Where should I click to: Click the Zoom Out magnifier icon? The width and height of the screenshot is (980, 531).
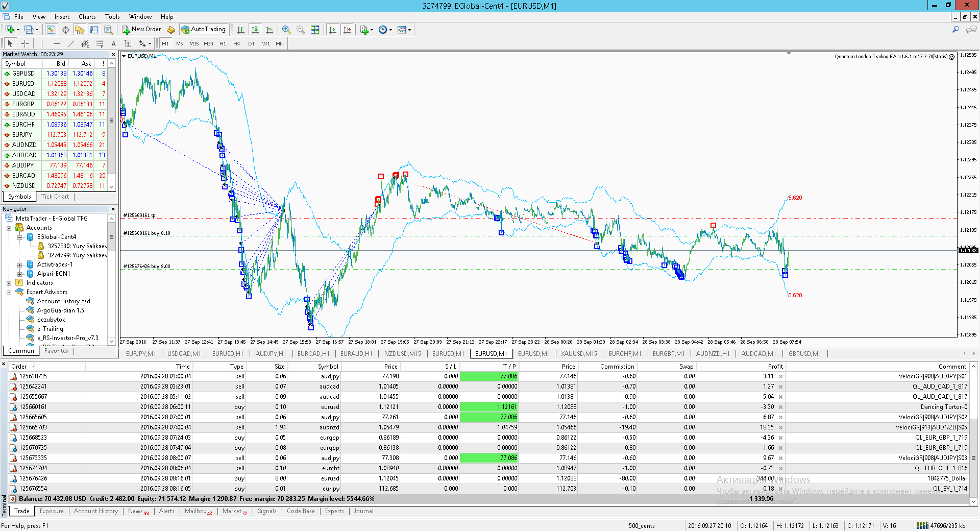click(301, 30)
